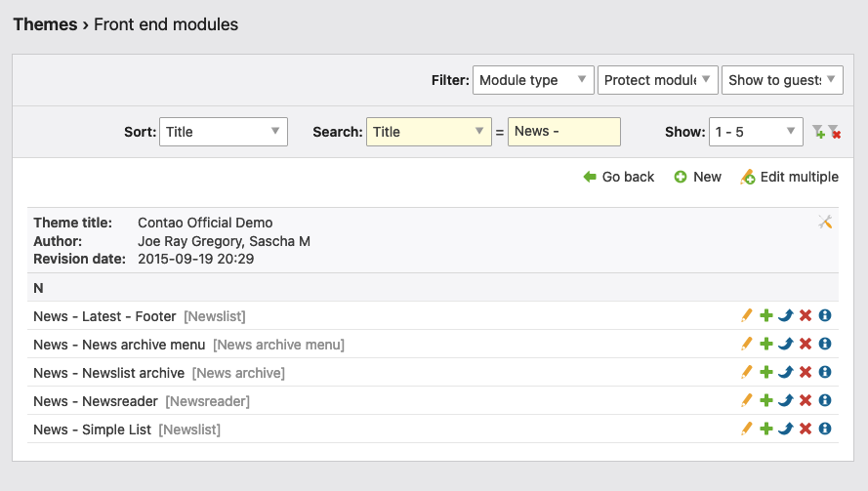Delete the News - Newslist archive module
Screen dimensions: 868x491
click(x=806, y=372)
